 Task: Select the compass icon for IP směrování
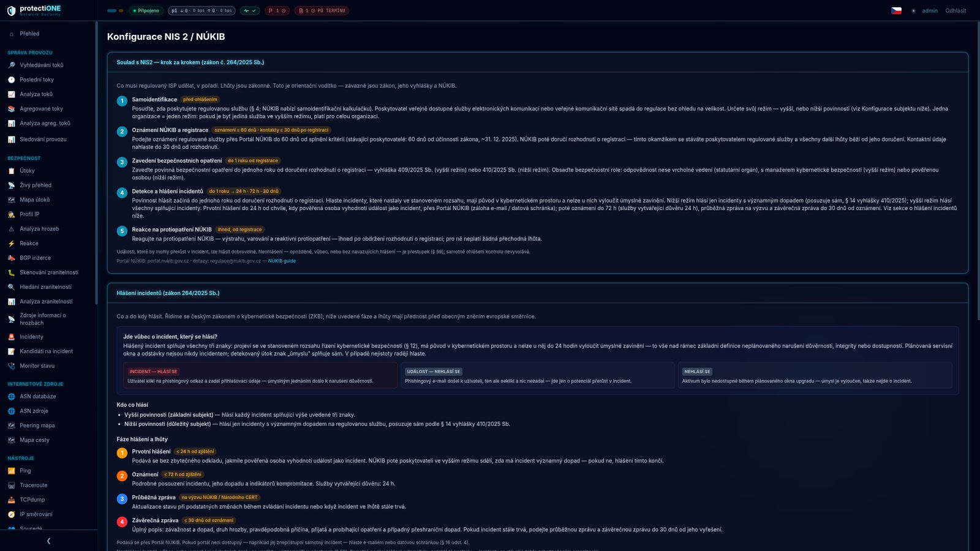pyautogui.click(x=11, y=515)
